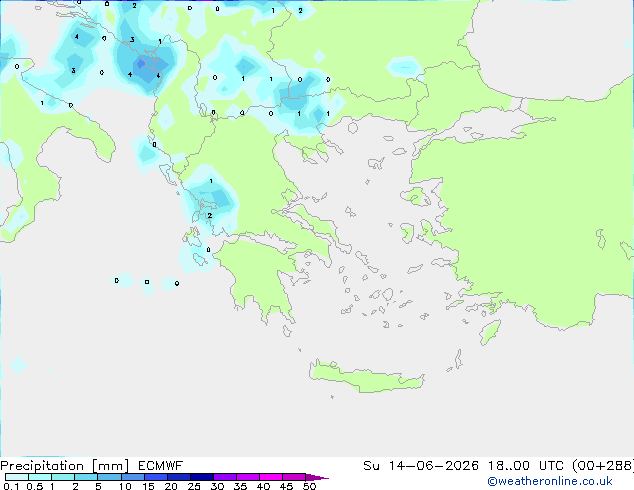Click the 30 to 35 mm legend swatch
634x490 pixels.
pyautogui.click(x=224, y=477)
